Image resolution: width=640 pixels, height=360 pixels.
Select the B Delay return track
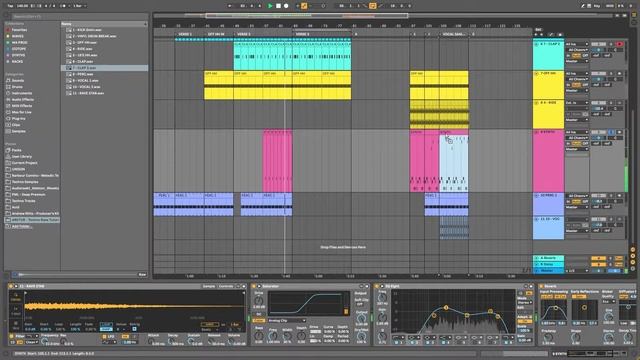[x=549, y=264]
